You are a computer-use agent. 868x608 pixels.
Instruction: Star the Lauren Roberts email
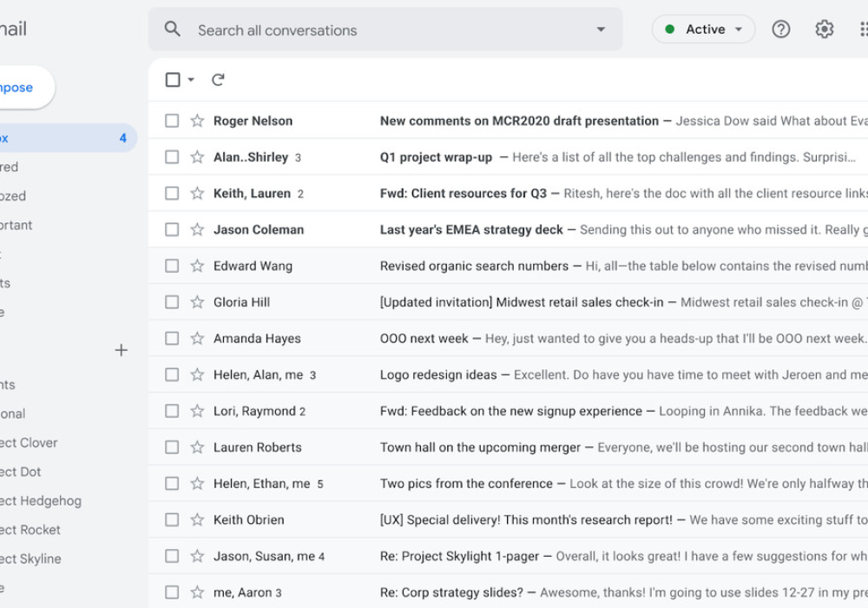click(x=197, y=447)
